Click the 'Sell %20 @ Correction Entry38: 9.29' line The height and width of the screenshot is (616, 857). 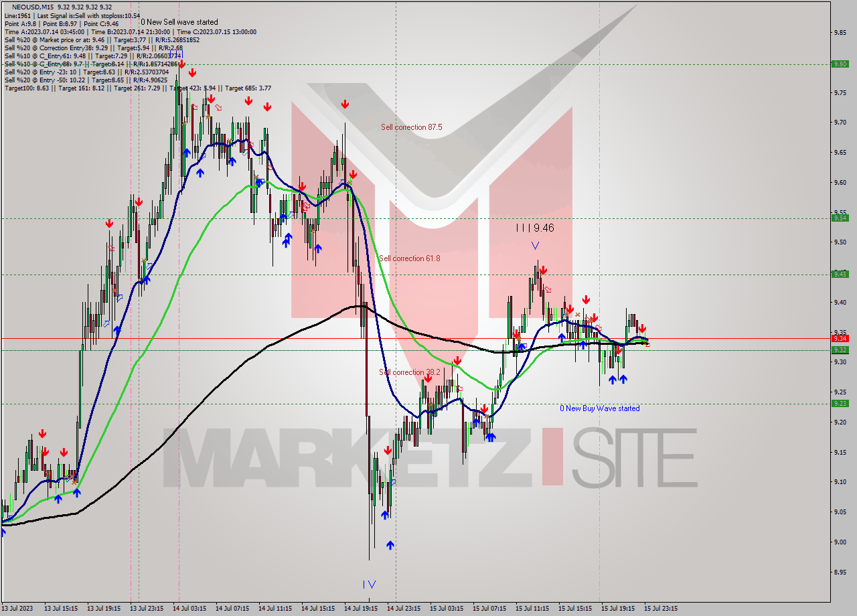(x=94, y=48)
